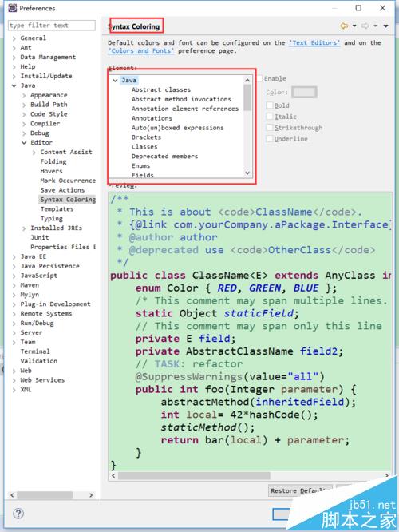
Task: Collapse the Java preferences tree node
Action: [14, 85]
